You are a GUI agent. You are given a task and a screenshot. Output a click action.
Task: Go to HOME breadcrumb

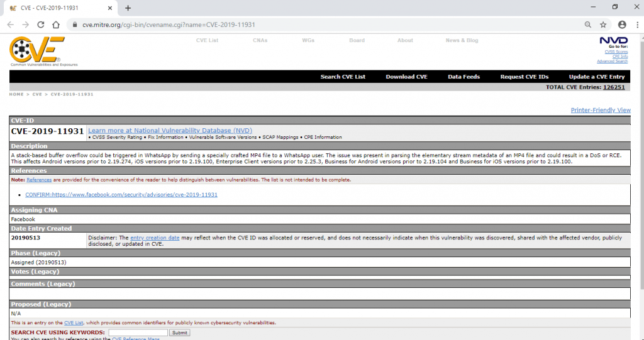point(16,94)
